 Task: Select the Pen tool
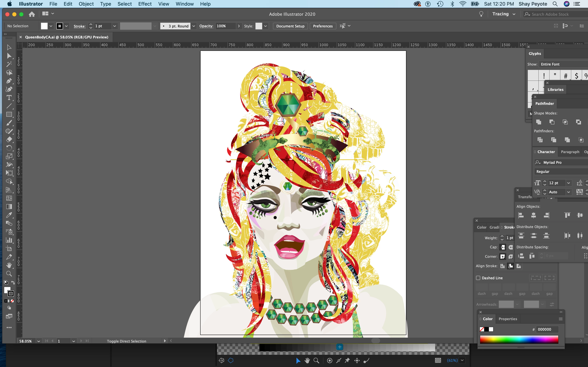tap(9, 81)
